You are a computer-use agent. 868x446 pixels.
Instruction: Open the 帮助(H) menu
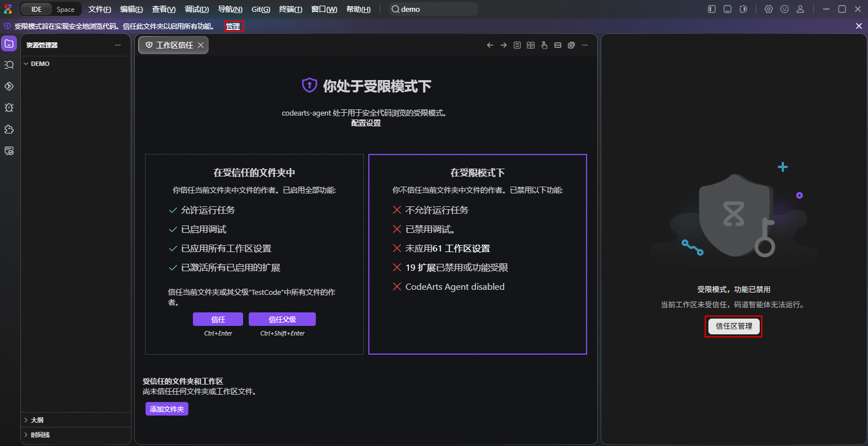tap(358, 9)
